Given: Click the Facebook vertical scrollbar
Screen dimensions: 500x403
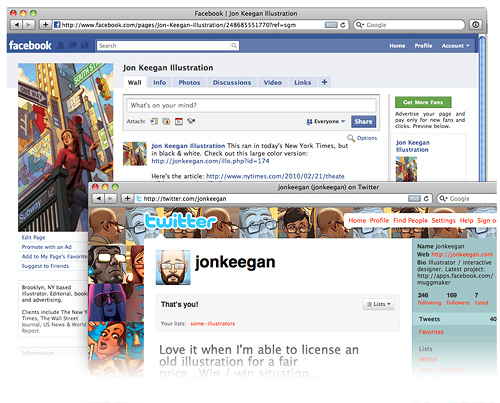Looking at the screenshot, I should (482, 108).
